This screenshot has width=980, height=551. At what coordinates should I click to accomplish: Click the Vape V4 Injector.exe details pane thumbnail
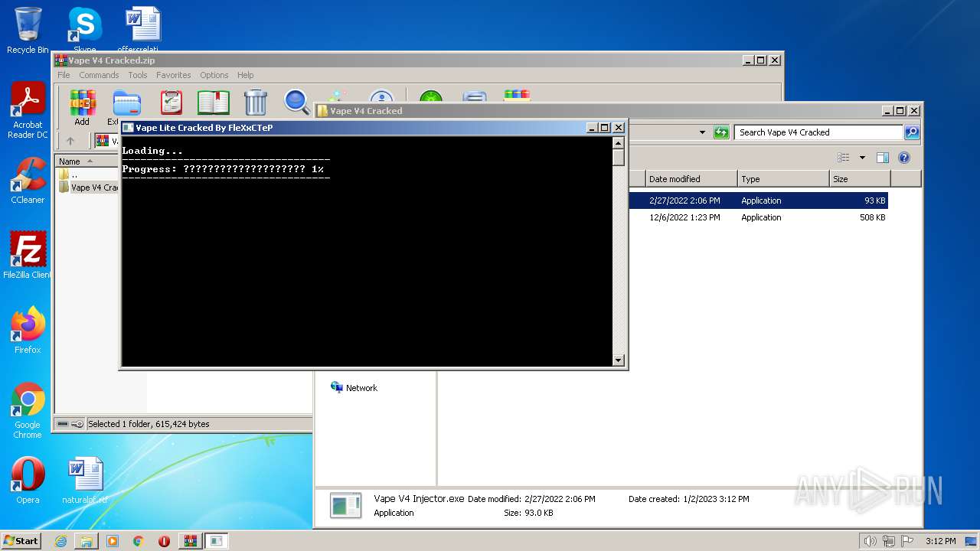pos(345,506)
